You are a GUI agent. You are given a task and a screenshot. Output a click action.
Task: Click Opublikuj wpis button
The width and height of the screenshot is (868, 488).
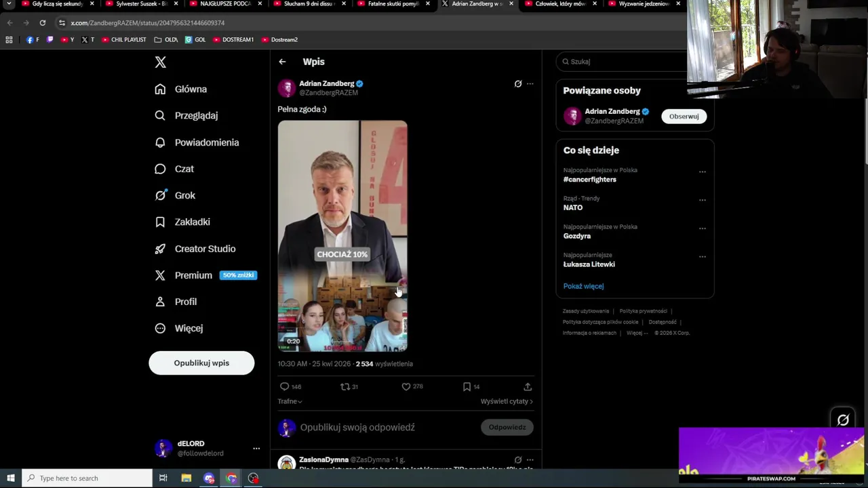(x=201, y=363)
